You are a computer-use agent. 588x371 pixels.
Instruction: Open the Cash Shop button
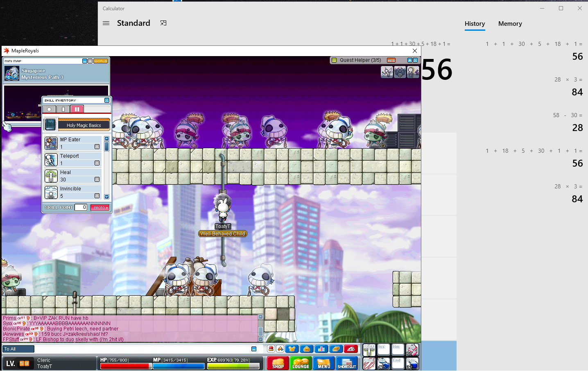tap(278, 363)
